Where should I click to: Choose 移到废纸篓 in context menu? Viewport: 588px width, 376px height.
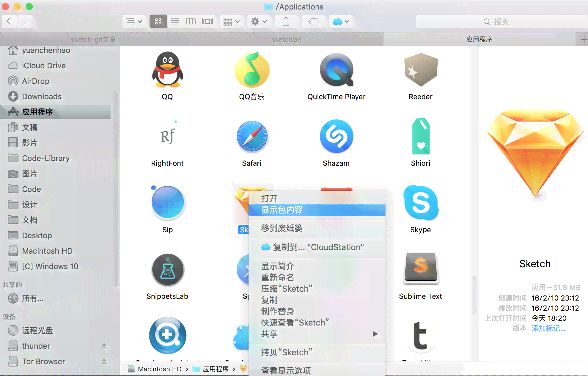click(317, 228)
